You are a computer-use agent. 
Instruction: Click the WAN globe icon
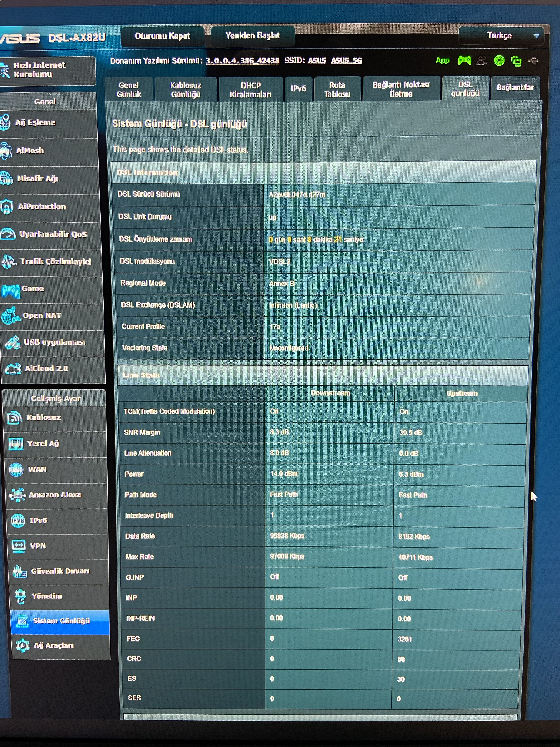(16, 469)
